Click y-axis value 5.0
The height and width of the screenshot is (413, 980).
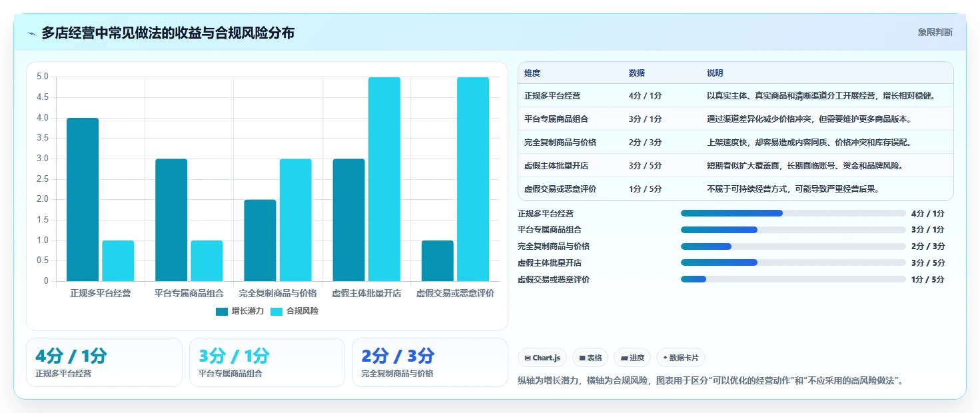(43, 77)
